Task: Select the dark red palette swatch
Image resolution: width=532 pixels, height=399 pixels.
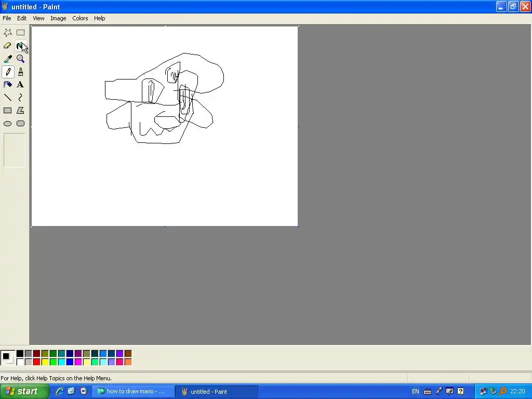Action: click(x=37, y=354)
